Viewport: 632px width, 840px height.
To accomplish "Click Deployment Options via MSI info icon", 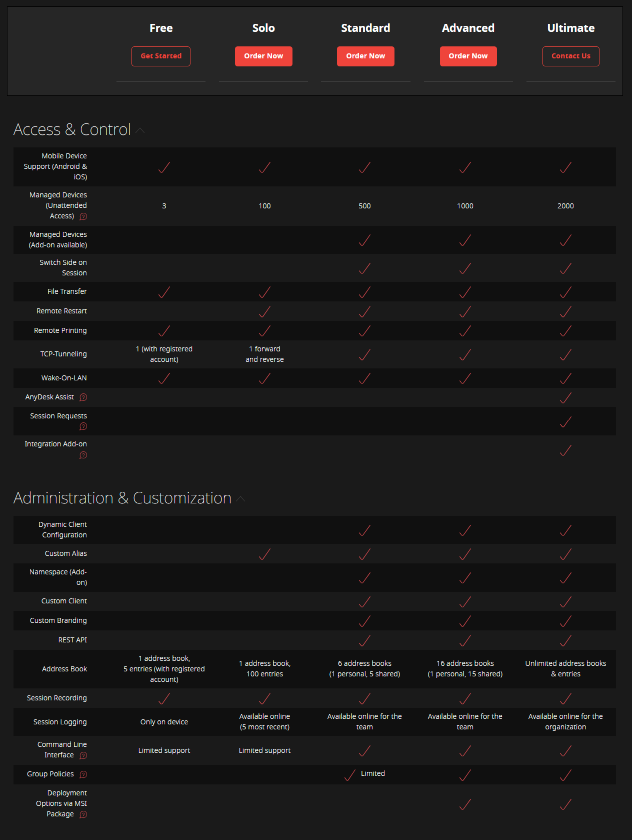I will click(x=83, y=814).
